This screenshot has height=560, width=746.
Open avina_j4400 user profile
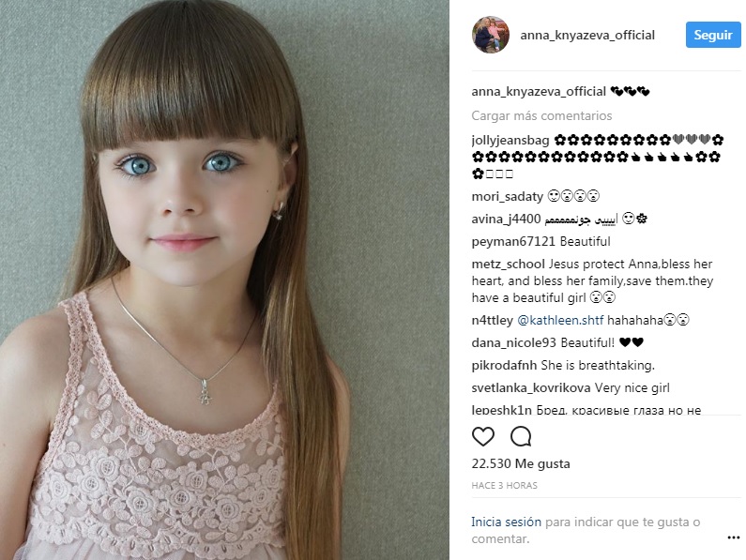[506, 219]
